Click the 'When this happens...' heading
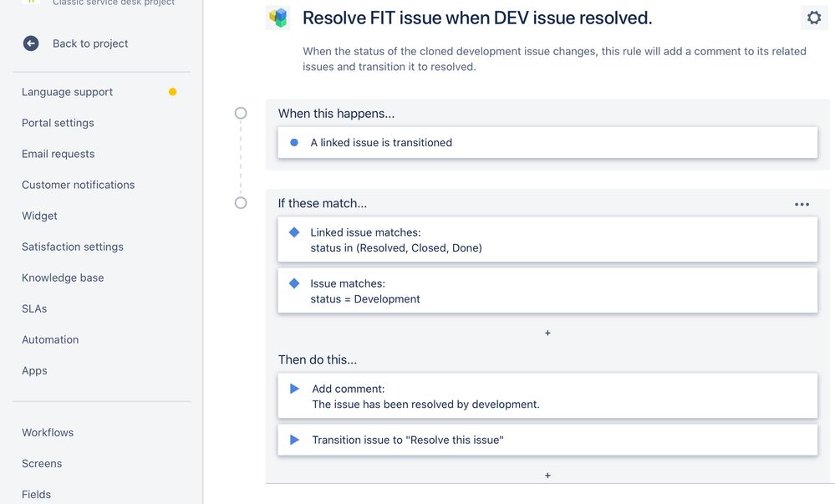This screenshot has height=504, width=835. [336, 114]
